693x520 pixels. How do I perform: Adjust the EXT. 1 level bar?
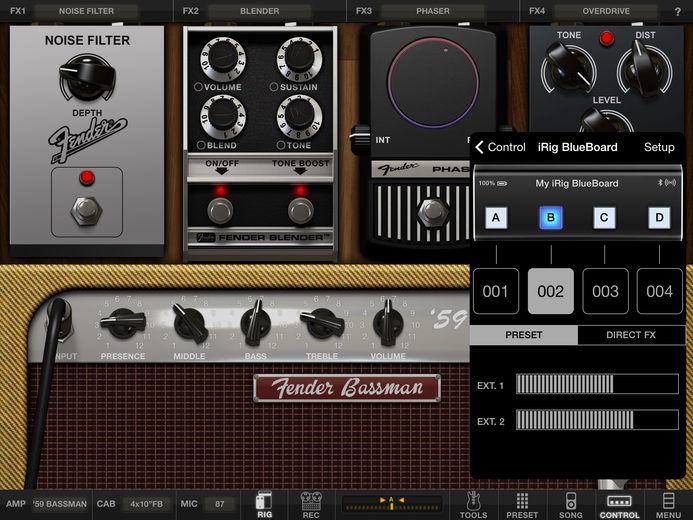[x=597, y=384]
